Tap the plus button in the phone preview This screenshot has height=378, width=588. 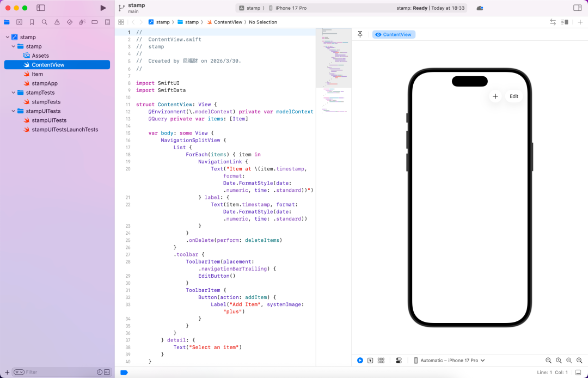[495, 96]
